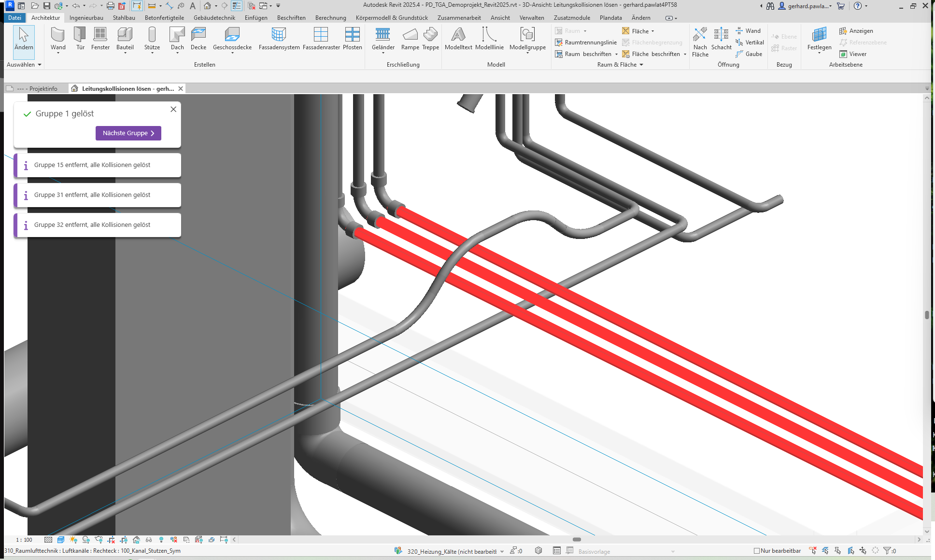
Task: Click the Geschossdecke tool icon
Action: click(232, 35)
